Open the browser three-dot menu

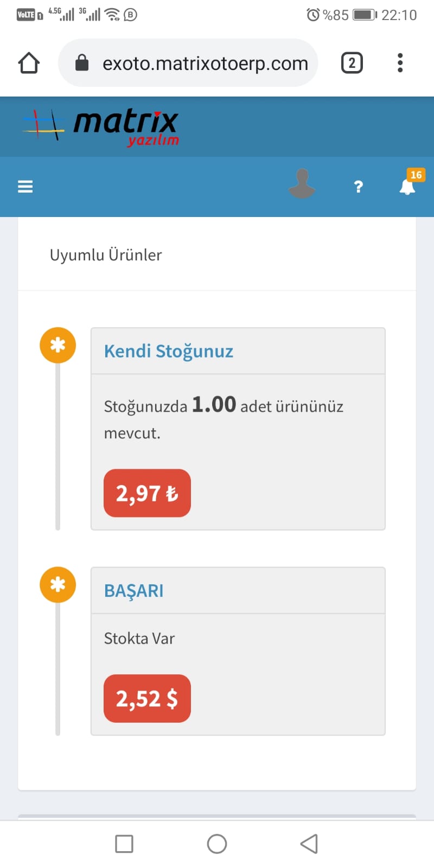click(400, 63)
